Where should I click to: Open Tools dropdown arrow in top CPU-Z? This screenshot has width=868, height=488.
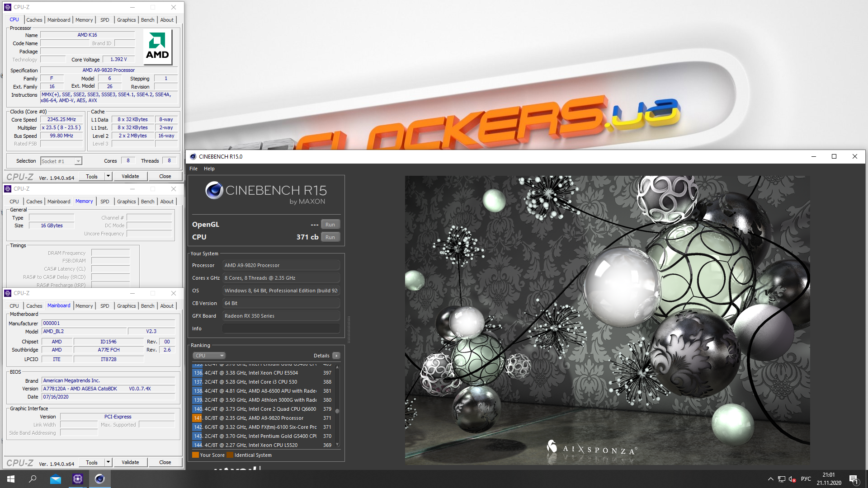click(108, 176)
